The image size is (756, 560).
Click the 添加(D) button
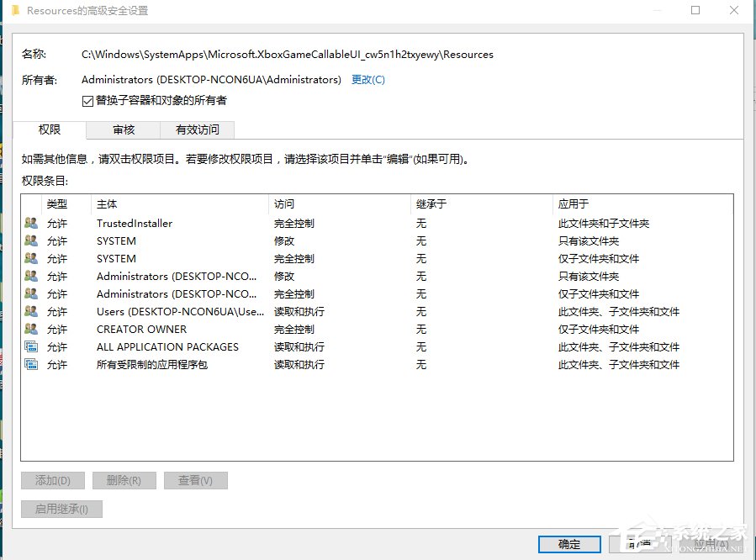[x=52, y=480]
